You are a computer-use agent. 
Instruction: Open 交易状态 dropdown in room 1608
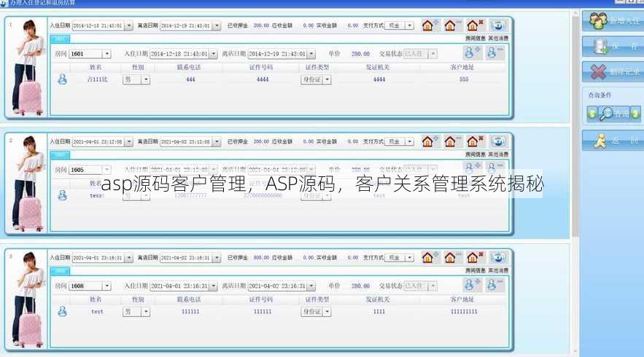click(x=433, y=286)
